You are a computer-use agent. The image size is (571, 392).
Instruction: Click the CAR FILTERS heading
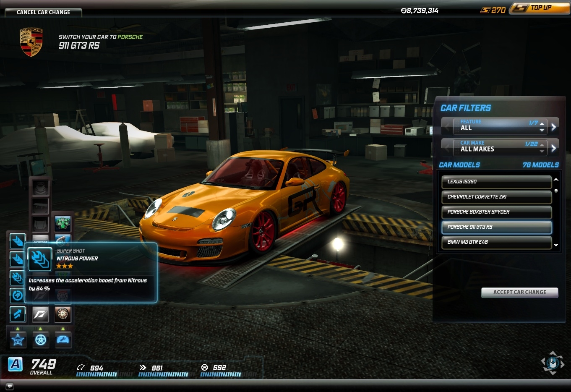pos(466,108)
